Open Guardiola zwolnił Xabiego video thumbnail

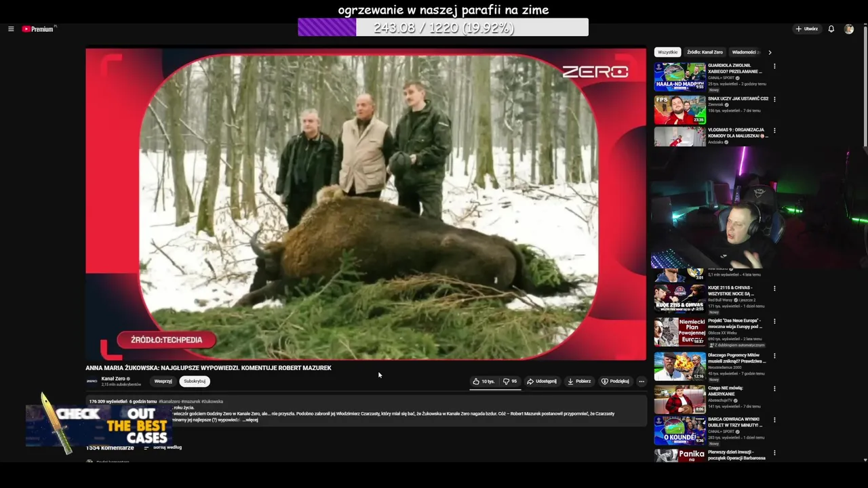coord(679,77)
